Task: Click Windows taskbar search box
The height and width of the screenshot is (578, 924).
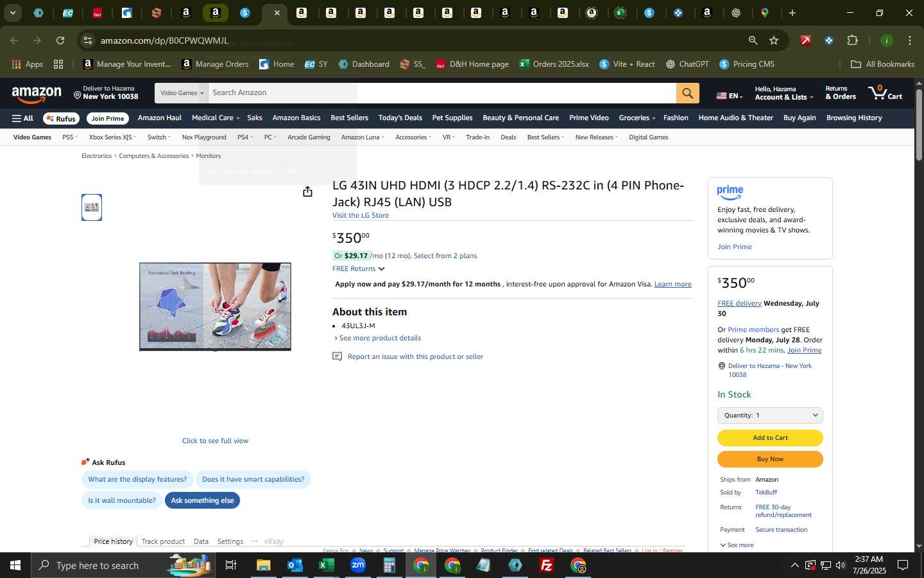Action: point(122,565)
